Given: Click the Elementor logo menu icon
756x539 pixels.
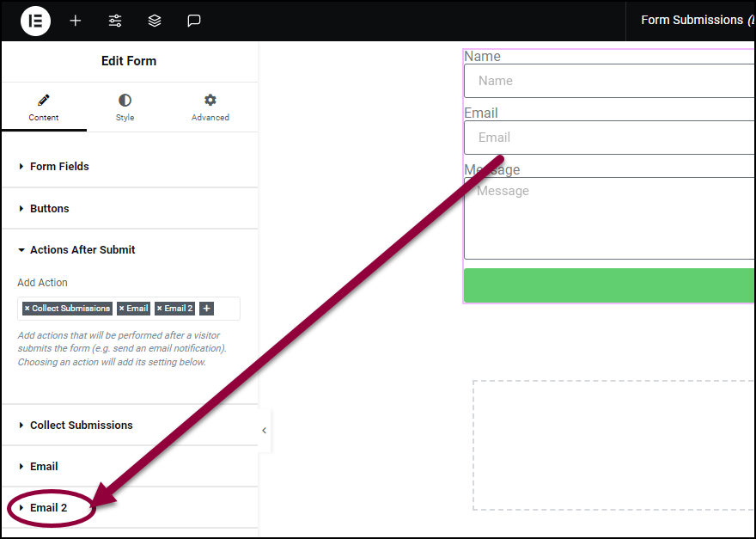Looking at the screenshot, I should [x=35, y=21].
